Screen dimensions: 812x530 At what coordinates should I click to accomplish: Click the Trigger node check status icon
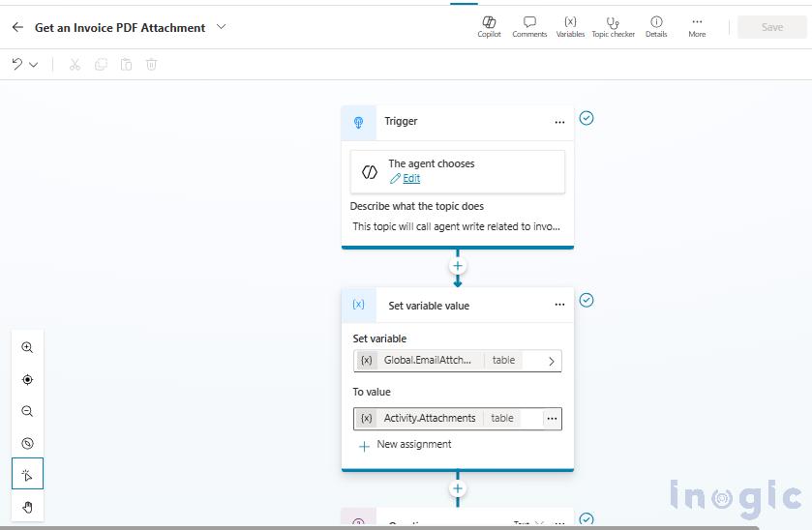586,118
